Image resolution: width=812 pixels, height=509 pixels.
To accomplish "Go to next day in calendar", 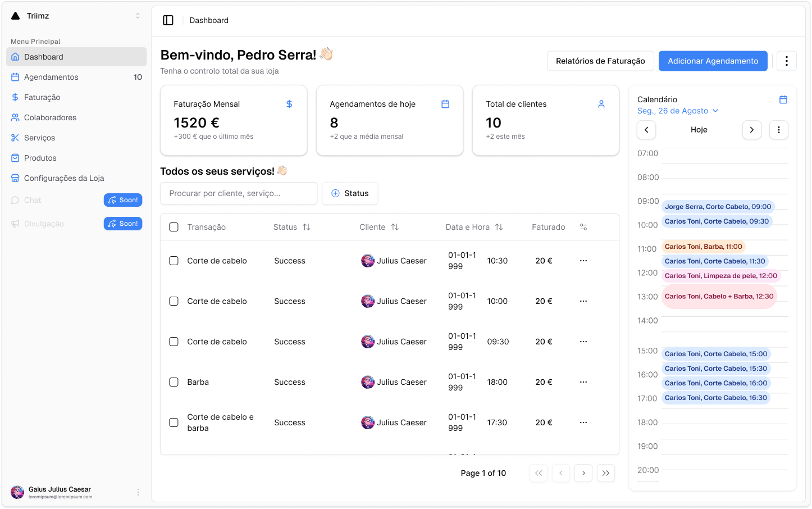I will point(751,130).
